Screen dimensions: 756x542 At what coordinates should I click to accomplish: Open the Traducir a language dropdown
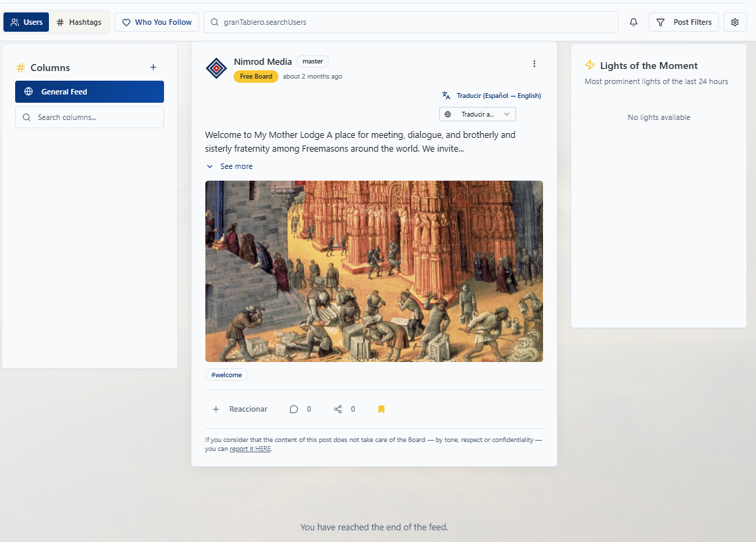(x=477, y=114)
